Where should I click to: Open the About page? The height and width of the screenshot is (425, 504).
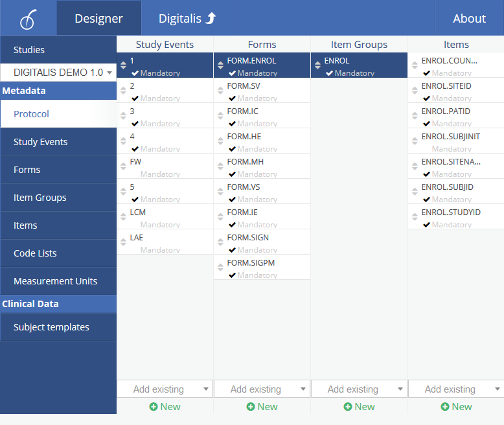click(469, 18)
